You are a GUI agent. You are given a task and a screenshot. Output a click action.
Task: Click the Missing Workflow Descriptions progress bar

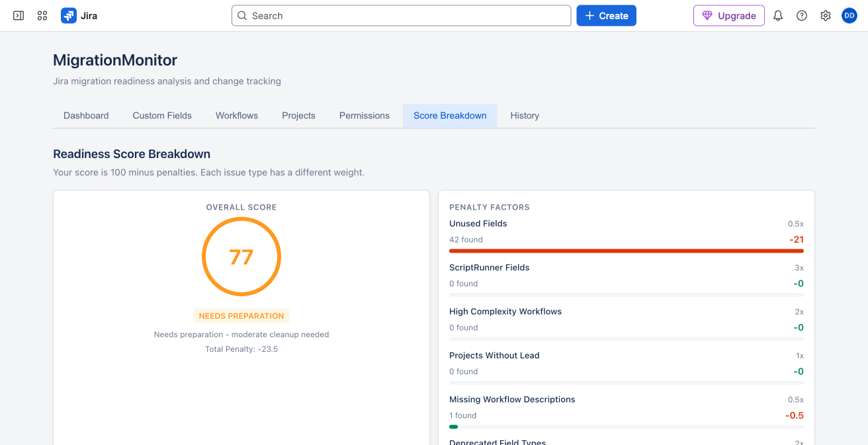[627, 426]
